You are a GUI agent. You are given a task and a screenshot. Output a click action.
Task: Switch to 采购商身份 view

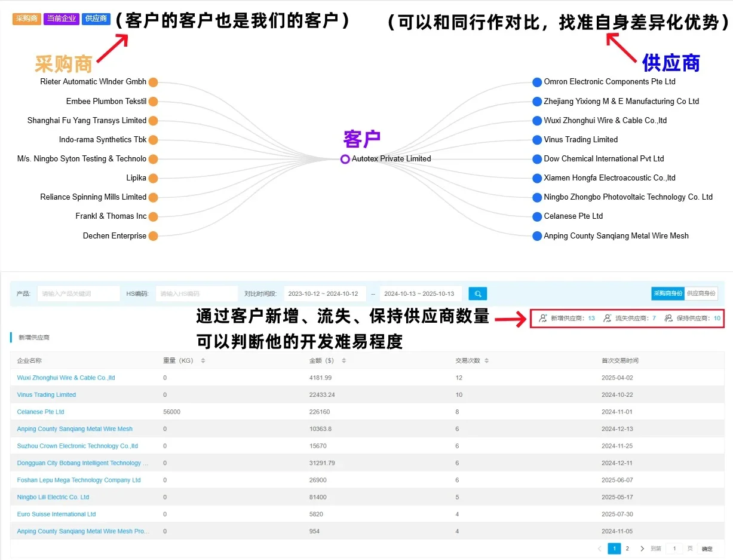pyautogui.click(x=668, y=293)
